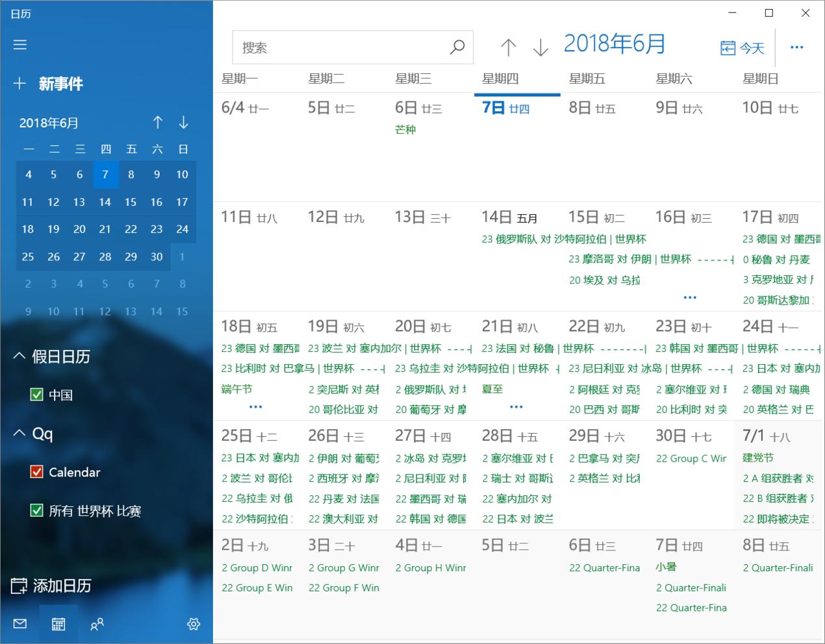
Task: Select the Calendar icon in bottom navigation
Action: (58, 624)
